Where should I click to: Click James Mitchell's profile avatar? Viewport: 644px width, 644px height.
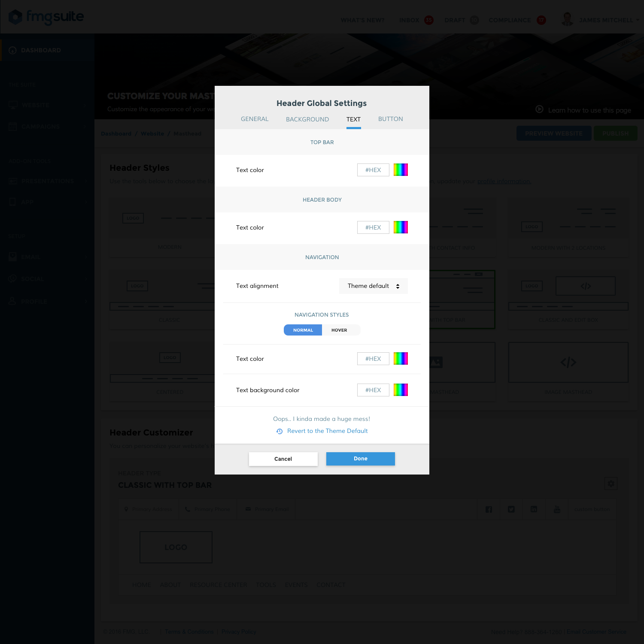(x=567, y=20)
